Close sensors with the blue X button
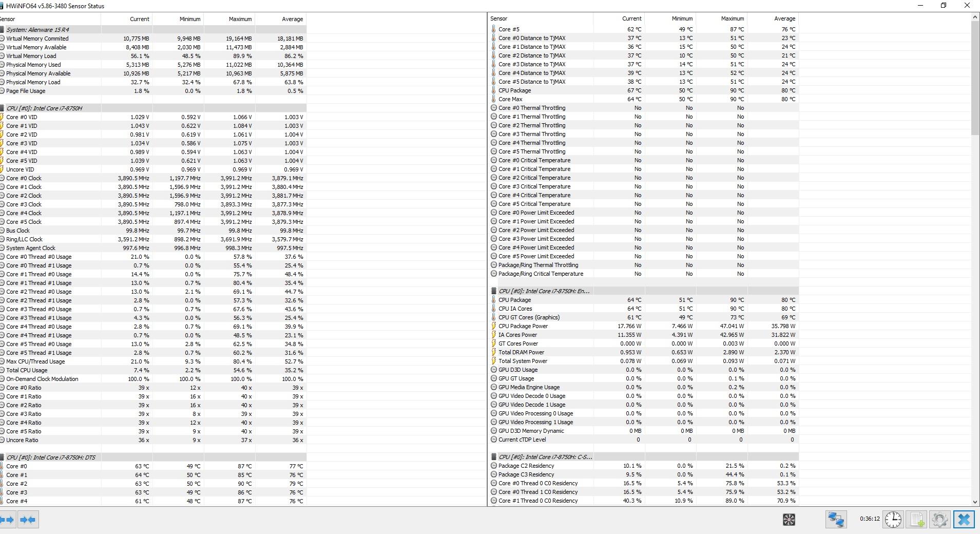The image size is (980, 534). (964, 520)
